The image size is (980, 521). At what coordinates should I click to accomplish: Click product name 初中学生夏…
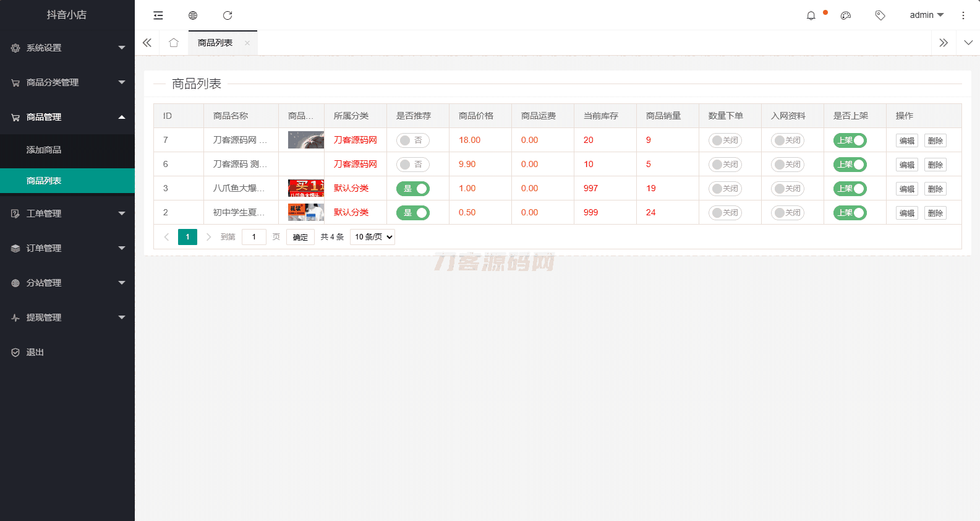[x=240, y=212]
